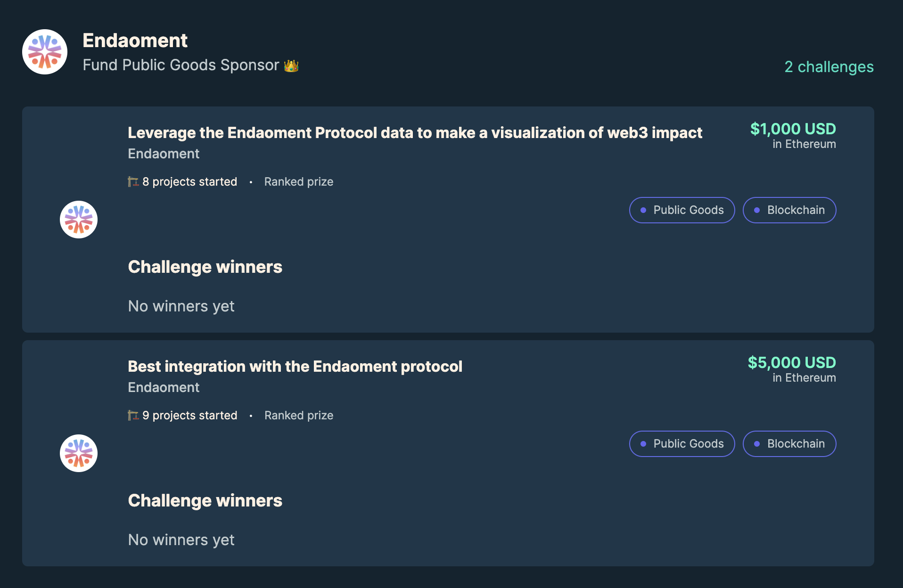The width and height of the screenshot is (903, 588).
Task: Open 'Leverage the Endaoment Protocol data' challenge
Action: coord(415,133)
